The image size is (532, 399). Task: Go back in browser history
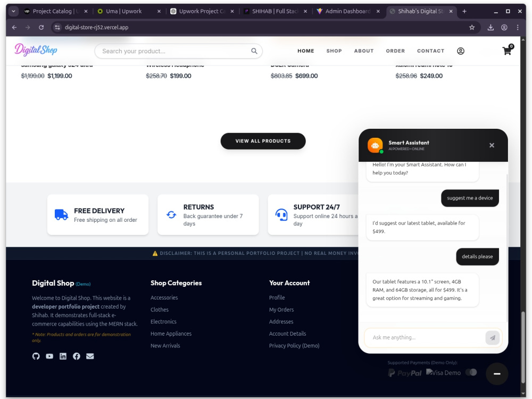pos(14,28)
